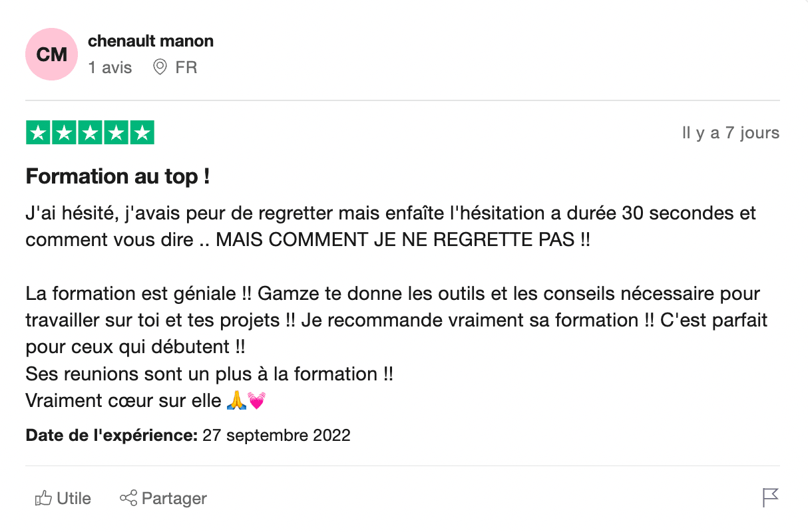Viewport: 808px width, 532px height.
Task: Click the fifth green rating star
Action: 141,133
